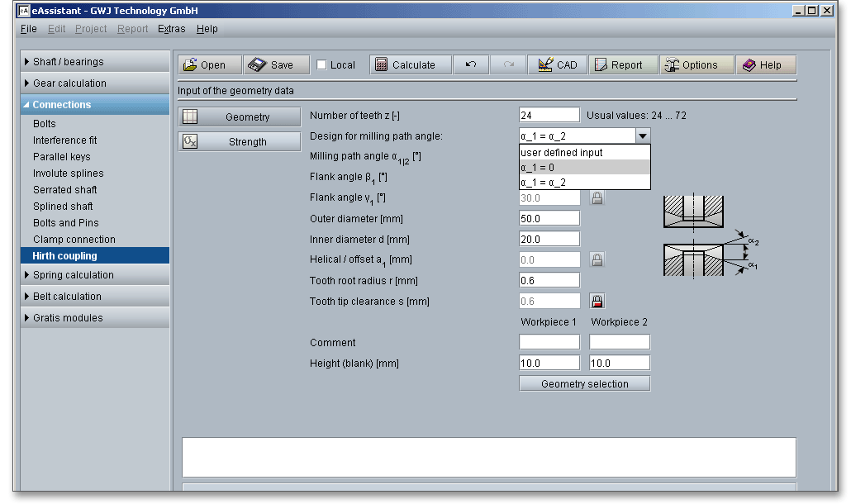Open Help with the book icon

click(x=766, y=65)
